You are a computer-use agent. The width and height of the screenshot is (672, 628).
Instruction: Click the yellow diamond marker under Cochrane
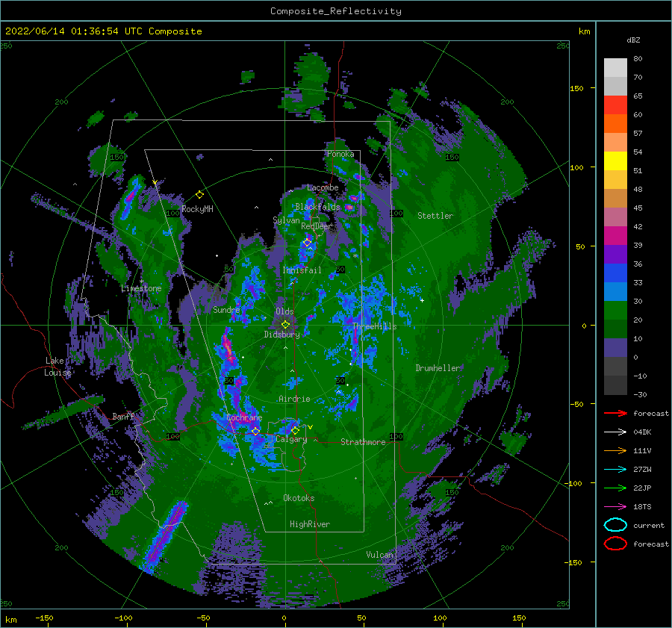pyautogui.click(x=255, y=431)
